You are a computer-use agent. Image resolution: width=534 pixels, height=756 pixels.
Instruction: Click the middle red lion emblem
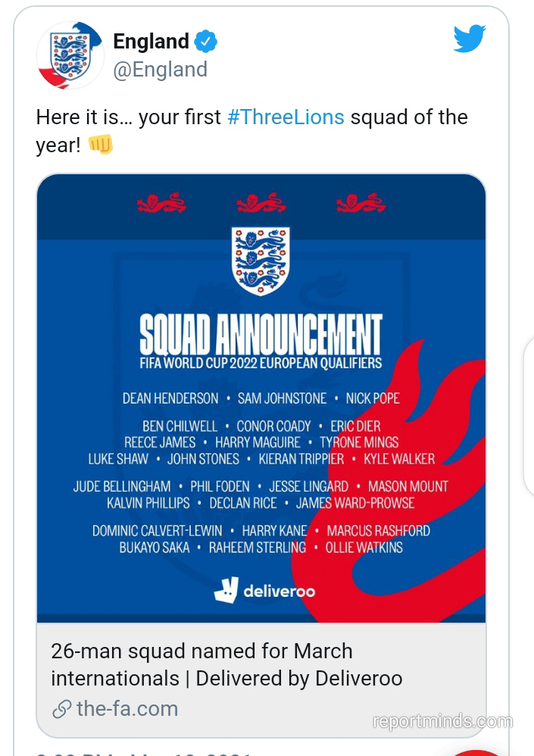261,203
